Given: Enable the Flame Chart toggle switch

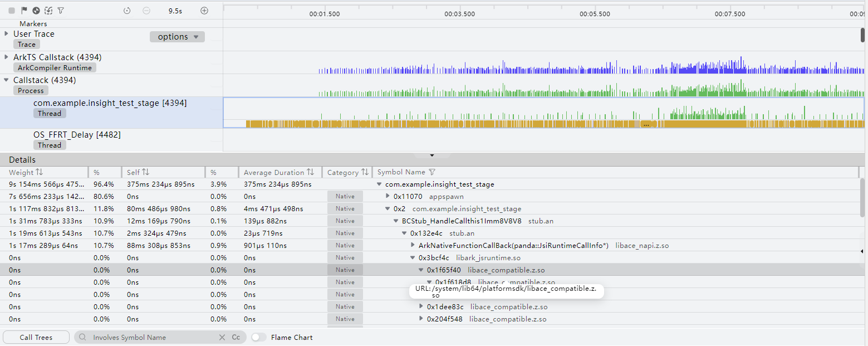Looking at the screenshot, I should click(x=258, y=337).
